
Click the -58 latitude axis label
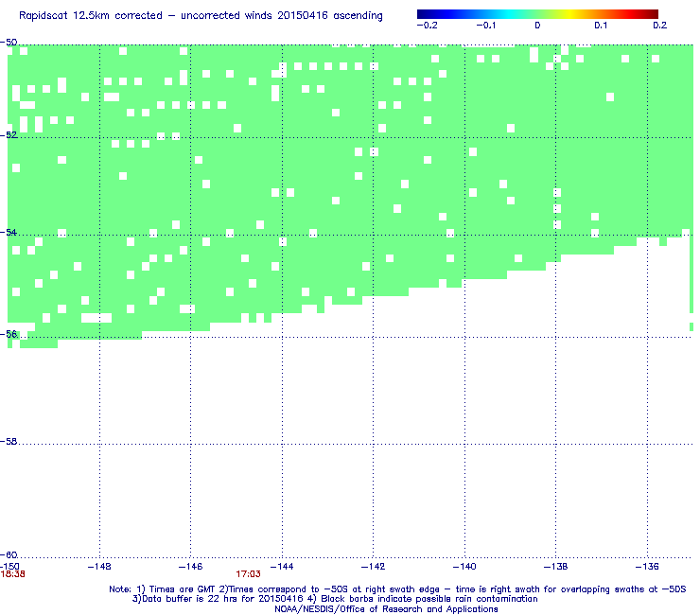(x=9, y=441)
